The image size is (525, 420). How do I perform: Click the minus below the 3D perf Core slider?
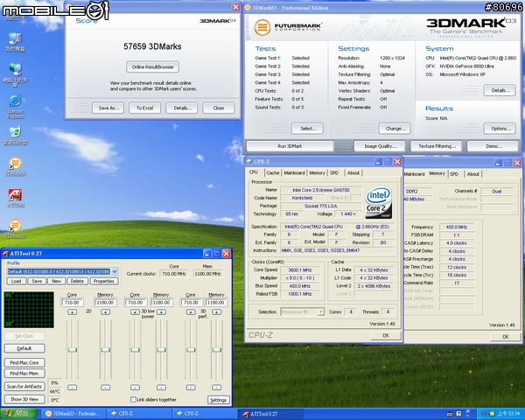191,387
